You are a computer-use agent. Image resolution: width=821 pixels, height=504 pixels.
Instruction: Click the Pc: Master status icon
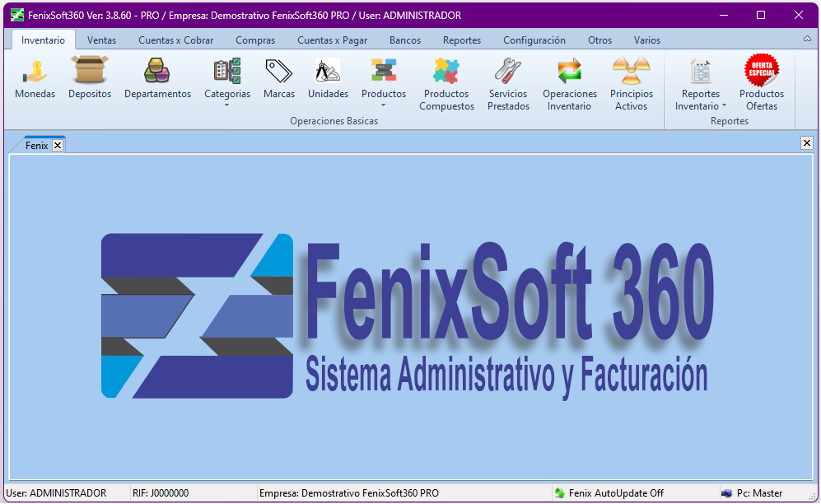click(727, 493)
